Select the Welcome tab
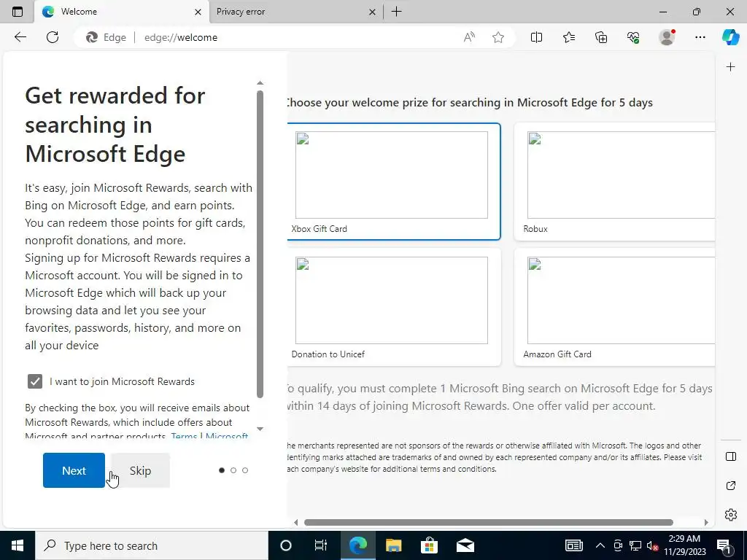 click(122, 12)
